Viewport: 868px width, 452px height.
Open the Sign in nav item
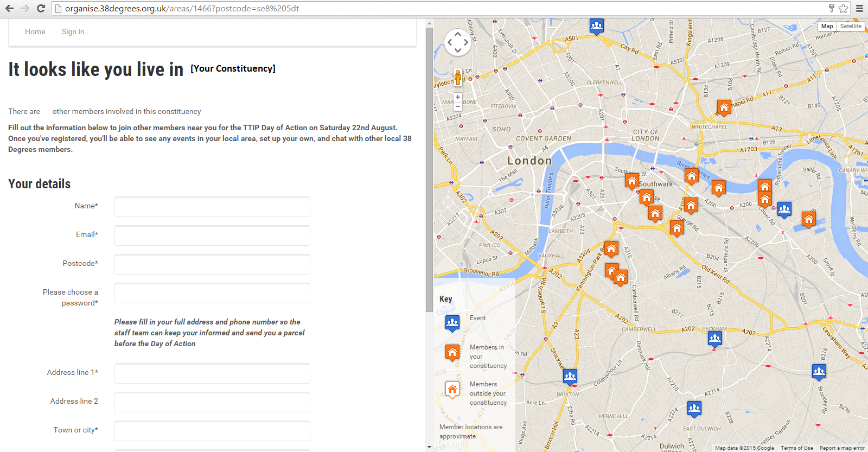[73, 32]
